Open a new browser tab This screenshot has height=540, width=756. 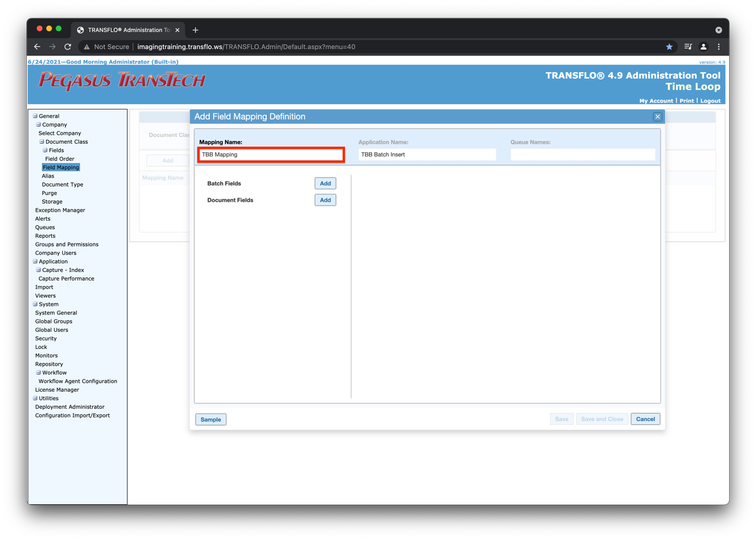[195, 30]
